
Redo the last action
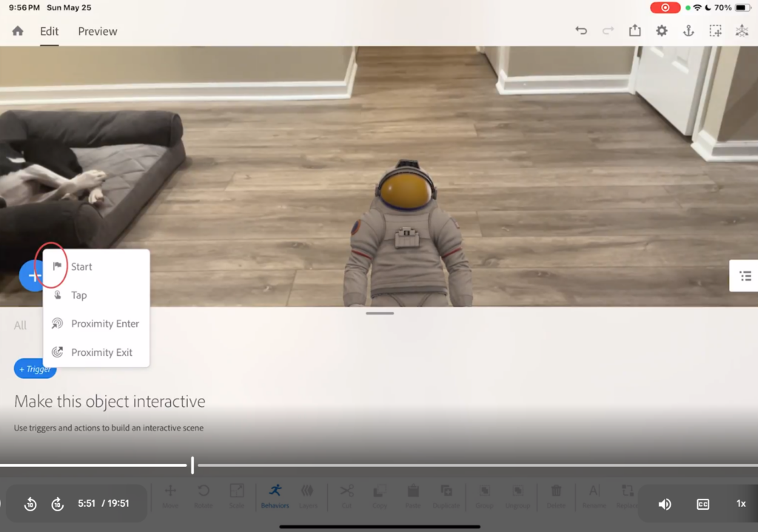pos(608,31)
